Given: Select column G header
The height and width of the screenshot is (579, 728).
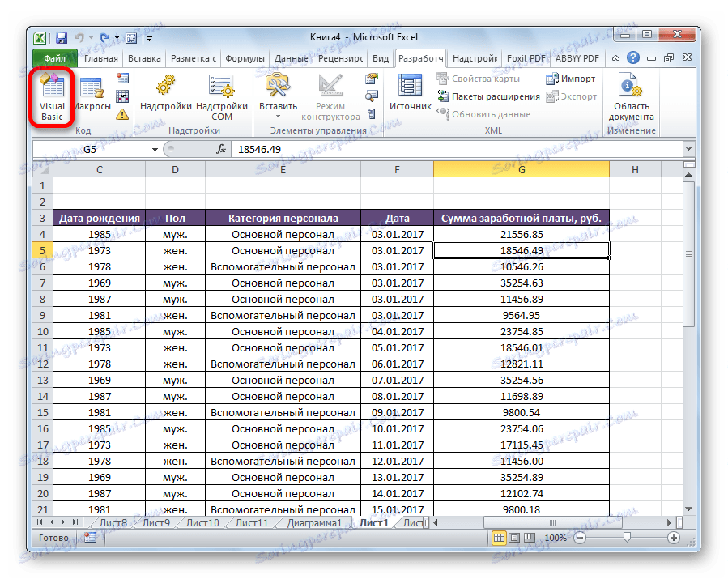Looking at the screenshot, I should (x=521, y=169).
